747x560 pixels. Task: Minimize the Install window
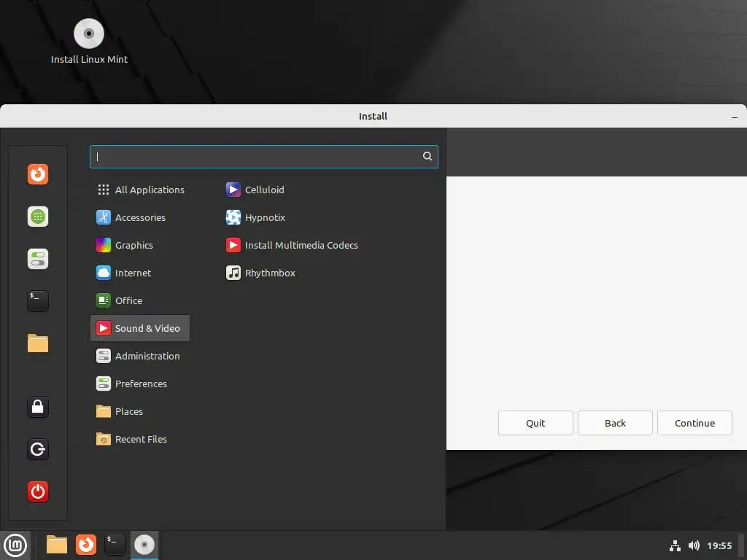pos(735,117)
